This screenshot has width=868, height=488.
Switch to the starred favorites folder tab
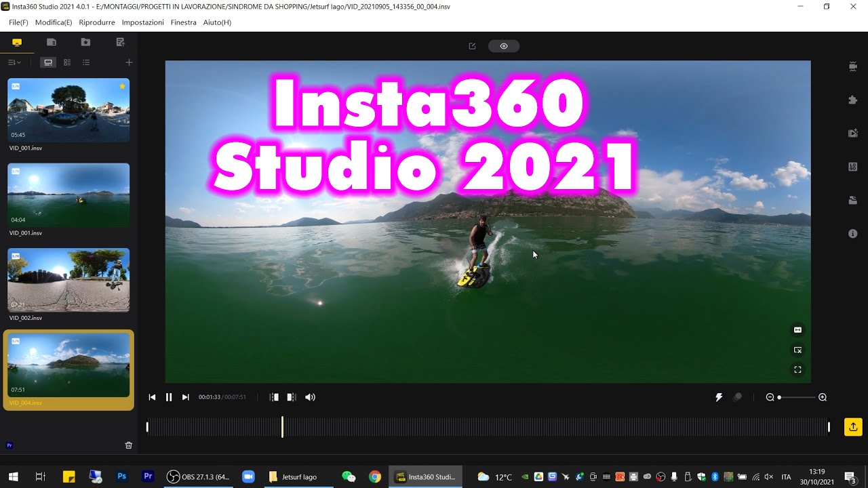point(85,42)
